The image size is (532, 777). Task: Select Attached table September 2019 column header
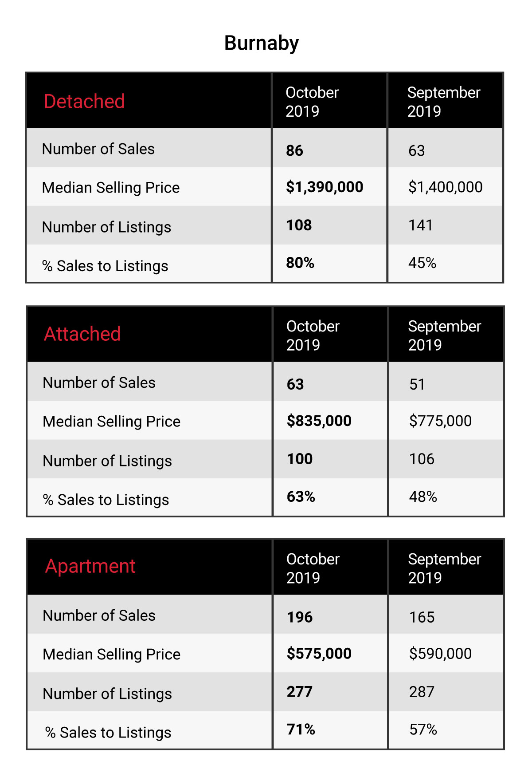445,335
